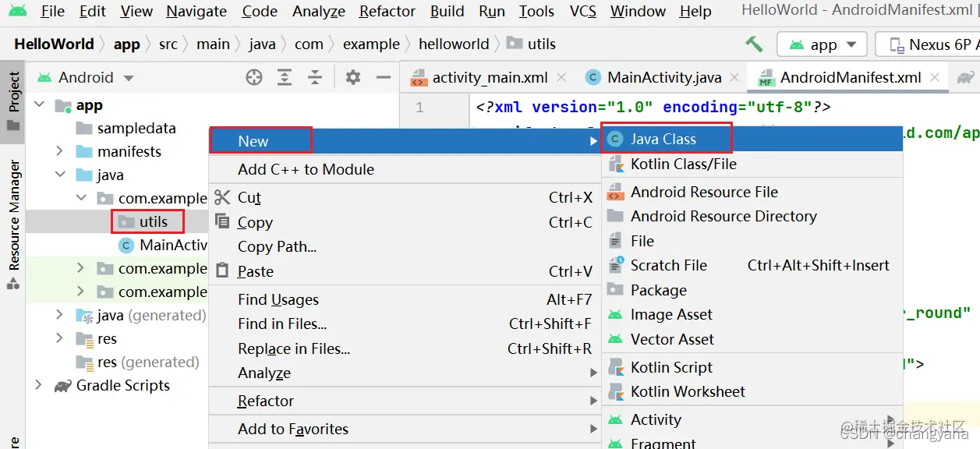The height and width of the screenshot is (449, 980).
Task: Click the Android Resource Directory folder icon
Action: (x=615, y=216)
